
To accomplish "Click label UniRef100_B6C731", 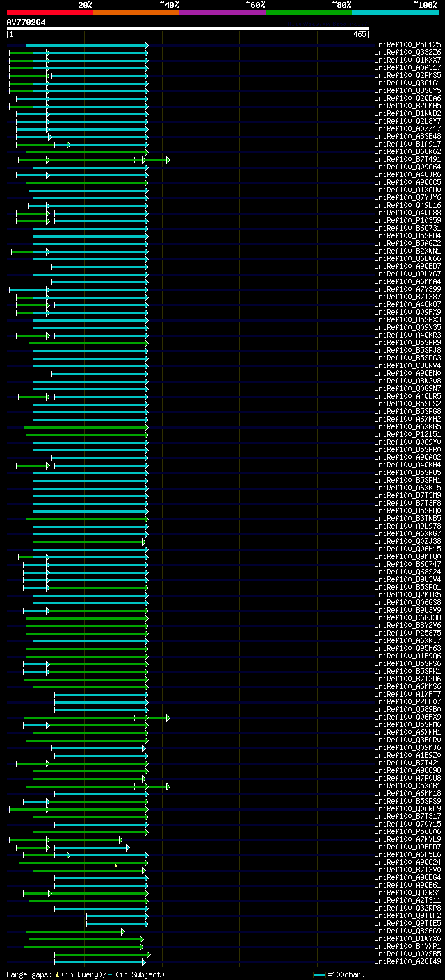I will click(407, 229).
